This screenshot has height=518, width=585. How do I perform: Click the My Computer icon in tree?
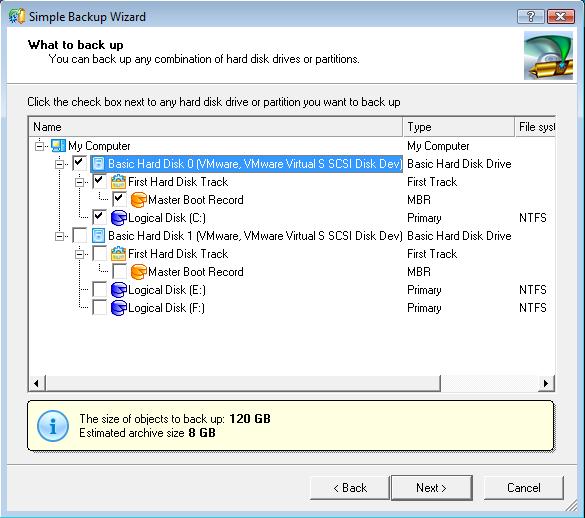59,146
